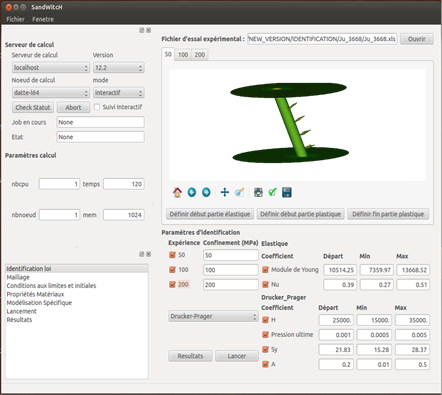
Task: Click Définir début partie plastique
Action: (301, 214)
